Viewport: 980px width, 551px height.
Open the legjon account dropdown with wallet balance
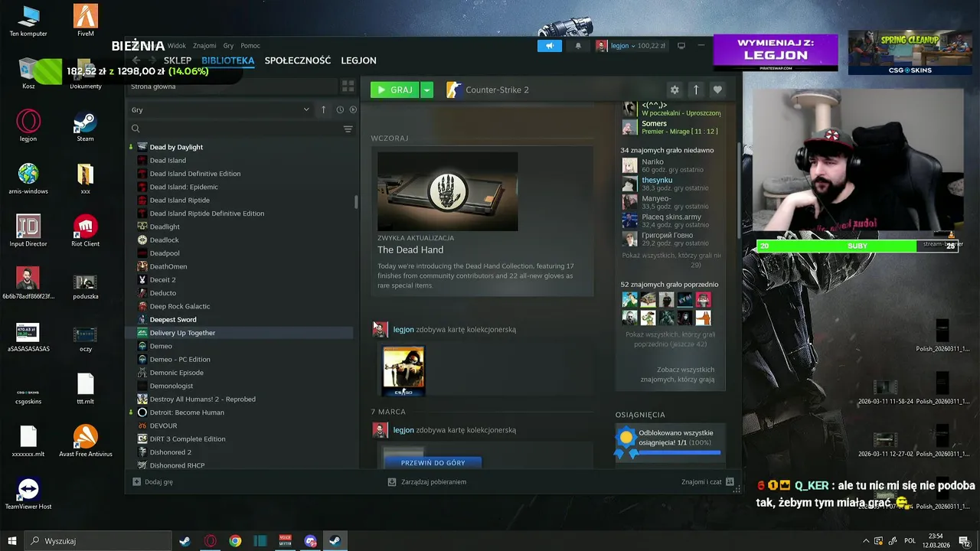632,46
